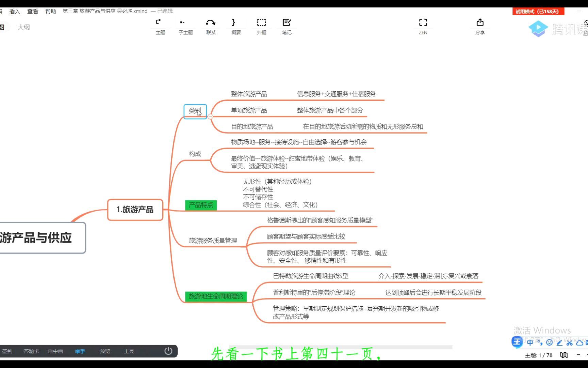Image resolution: width=588 pixels, height=368 pixels.
Task: Add a boundary with 外框 tool
Action: (261, 27)
